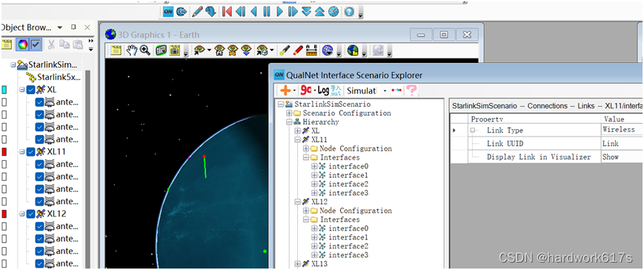Uncheck the first antenna checkbox under XL
Screen dimensions: 644x270
point(39,102)
